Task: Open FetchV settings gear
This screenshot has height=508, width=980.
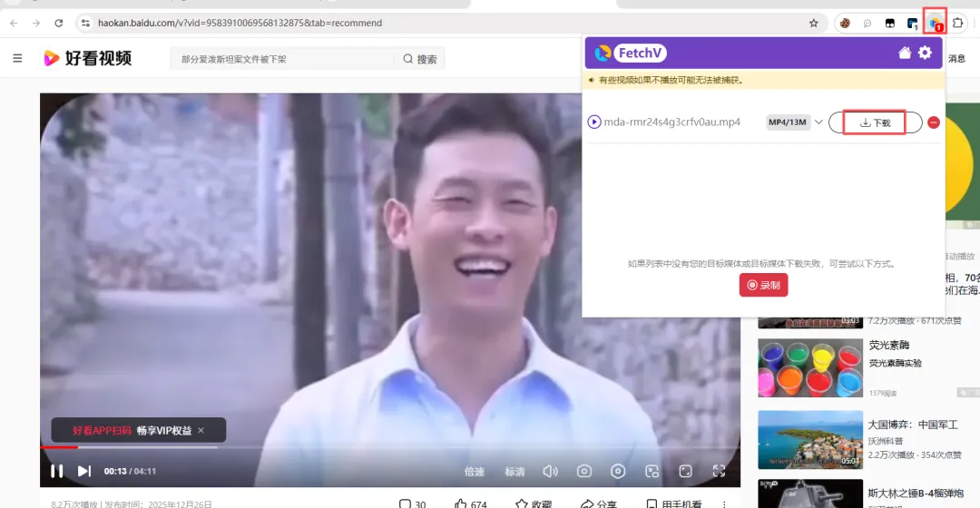Action: [x=925, y=54]
